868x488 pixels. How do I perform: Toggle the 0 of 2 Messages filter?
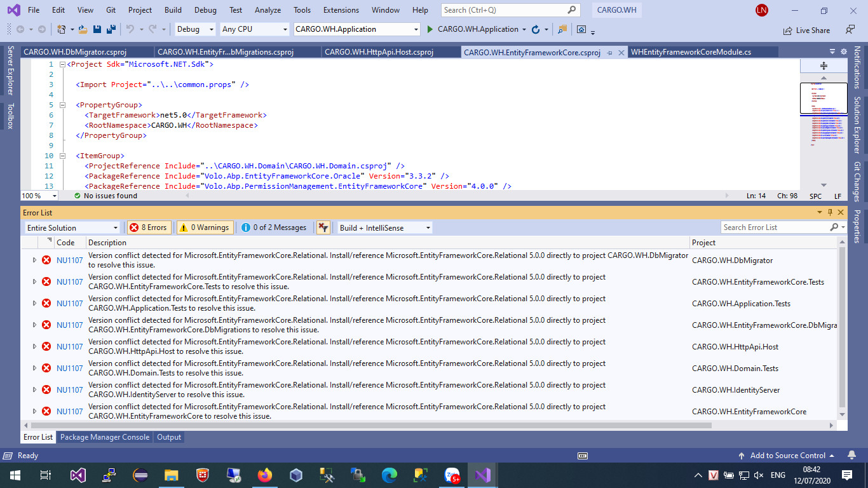(274, 227)
